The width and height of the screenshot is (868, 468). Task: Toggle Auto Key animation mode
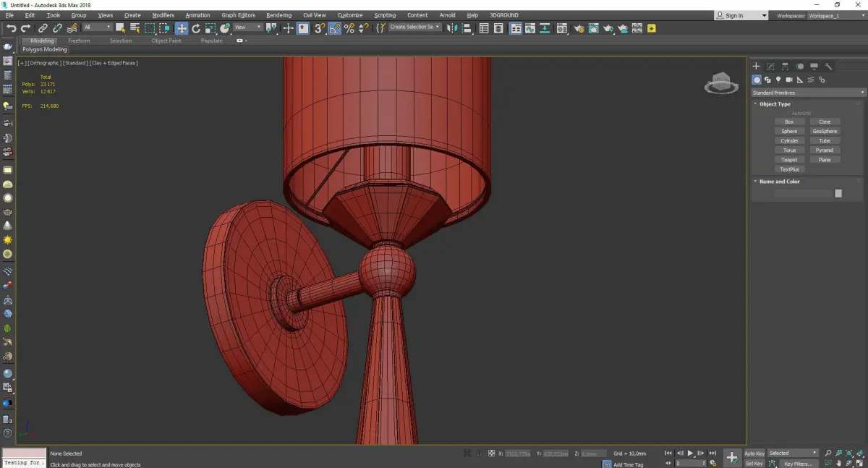click(754, 454)
